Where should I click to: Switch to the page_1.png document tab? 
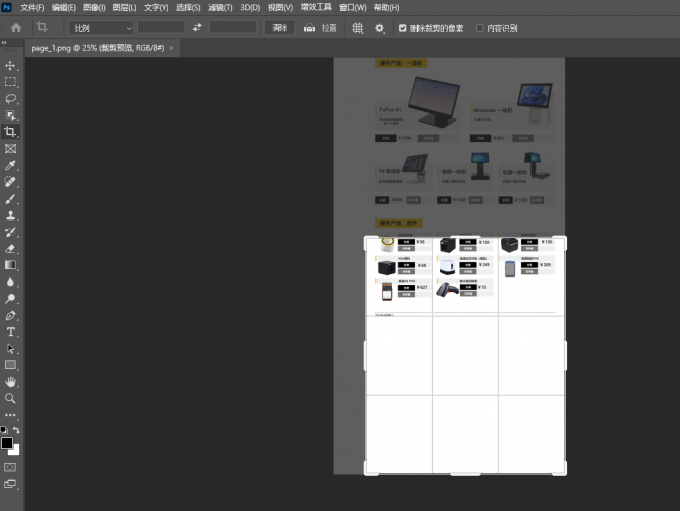click(98, 48)
